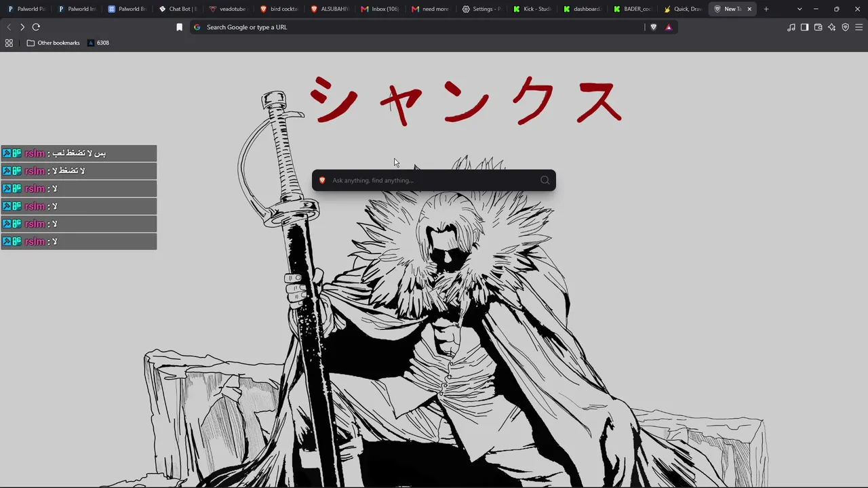Open the apps grid icon in bookmarks bar
The image size is (868, 488).
[x=9, y=43]
